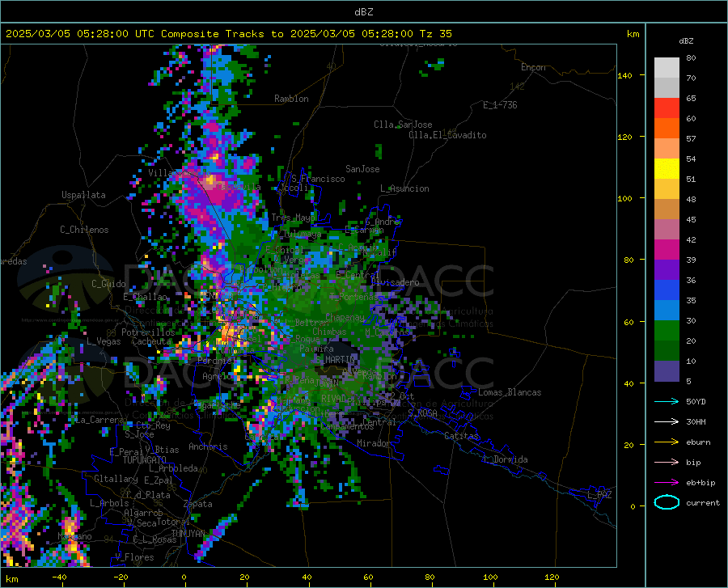This screenshot has width=728, height=588.
Task: Select the magenta 42 dBZ color swatch
Action: pyautogui.click(x=667, y=250)
